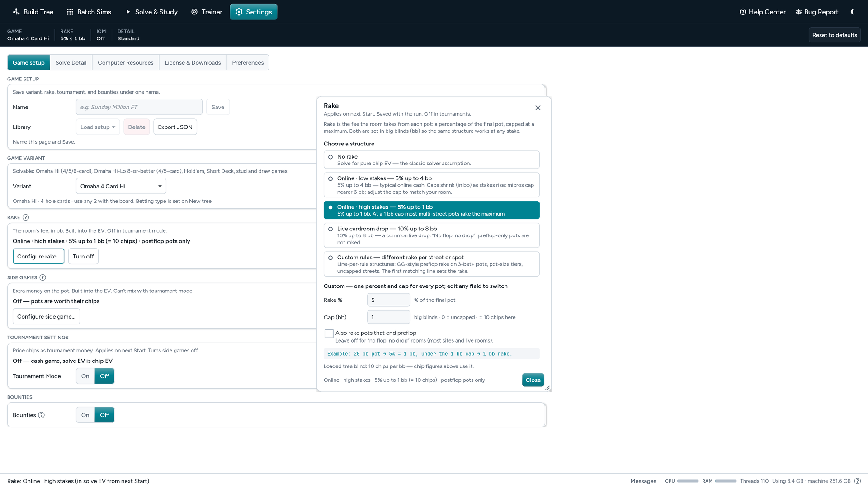
Task: Click the Cap (bb) input field
Action: coord(389,317)
